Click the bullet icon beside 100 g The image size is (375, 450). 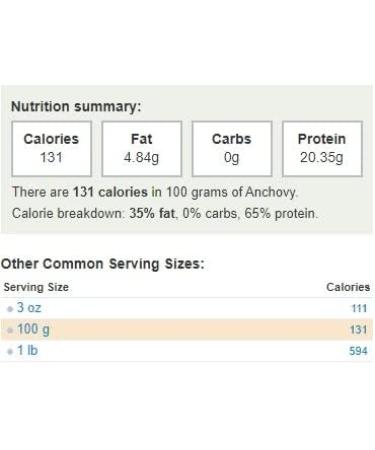point(10,330)
